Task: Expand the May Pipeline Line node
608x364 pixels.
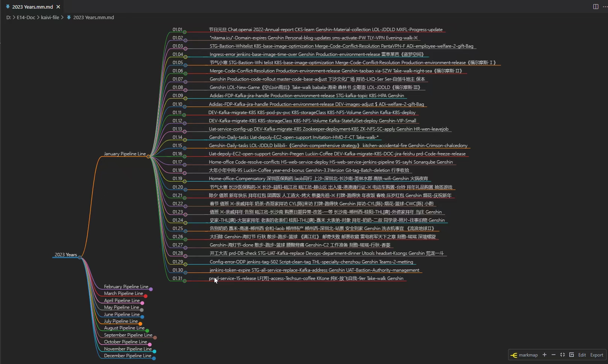Action: (142, 310)
